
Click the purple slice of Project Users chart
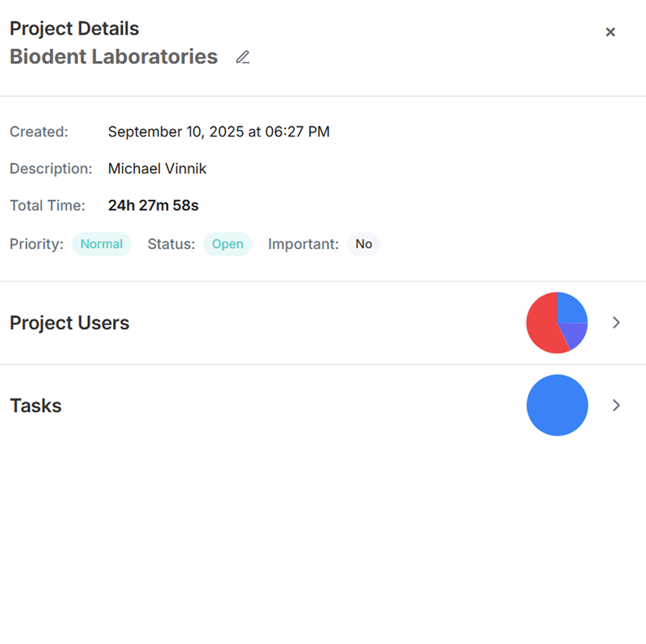575,335
